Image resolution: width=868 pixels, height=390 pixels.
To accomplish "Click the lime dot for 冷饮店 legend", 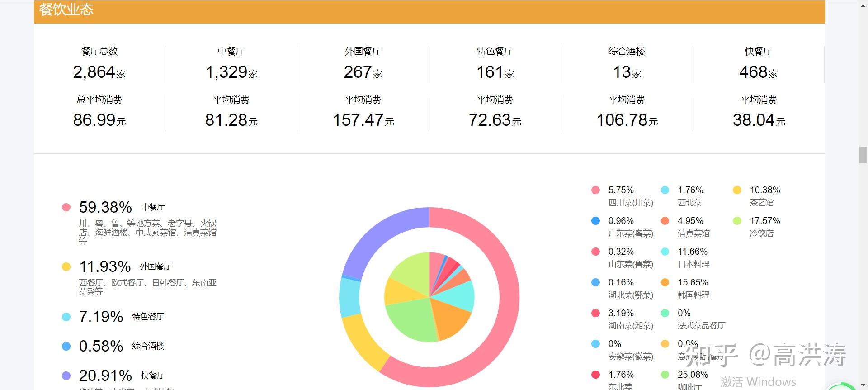I will tap(737, 221).
